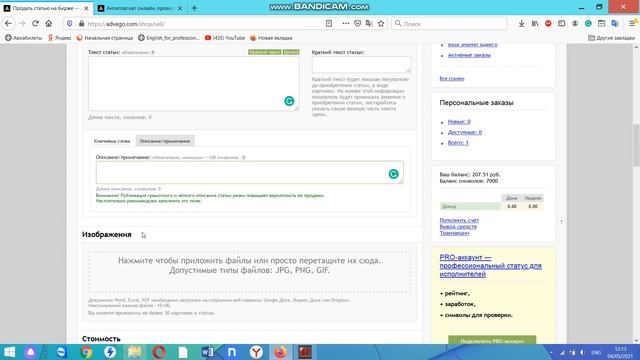The image size is (640, 360).
Task: Toggle the sidebar icon in toolbar
Action: click(x=562, y=24)
